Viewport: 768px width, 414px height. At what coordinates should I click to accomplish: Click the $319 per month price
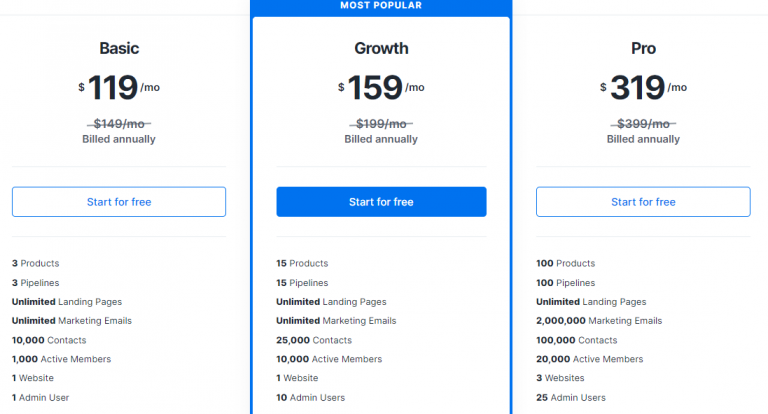(643, 88)
